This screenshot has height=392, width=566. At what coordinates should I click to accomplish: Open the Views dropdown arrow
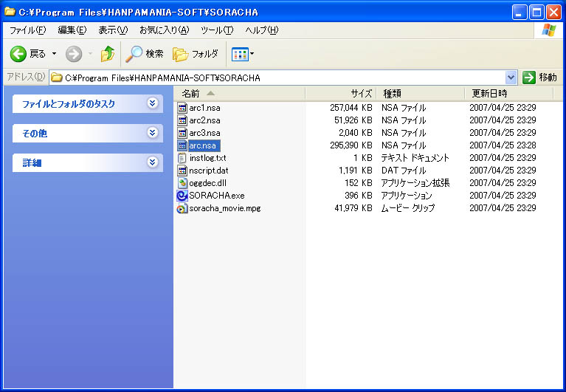click(252, 54)
